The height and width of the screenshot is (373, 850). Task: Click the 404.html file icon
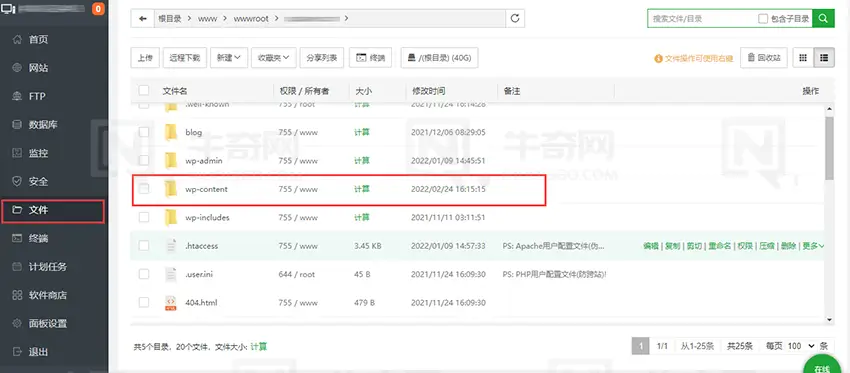(171, 303)
